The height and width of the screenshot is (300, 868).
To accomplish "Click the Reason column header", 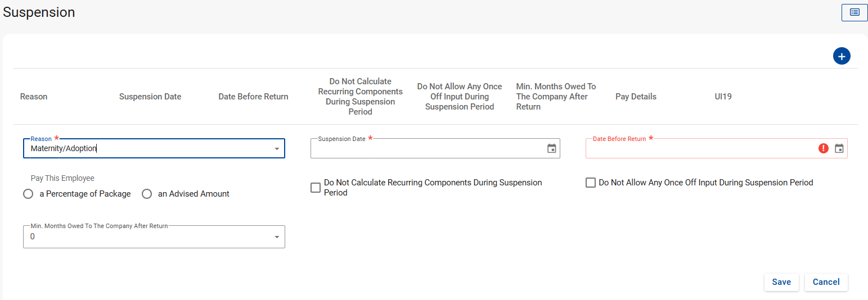I will (34, 97).
